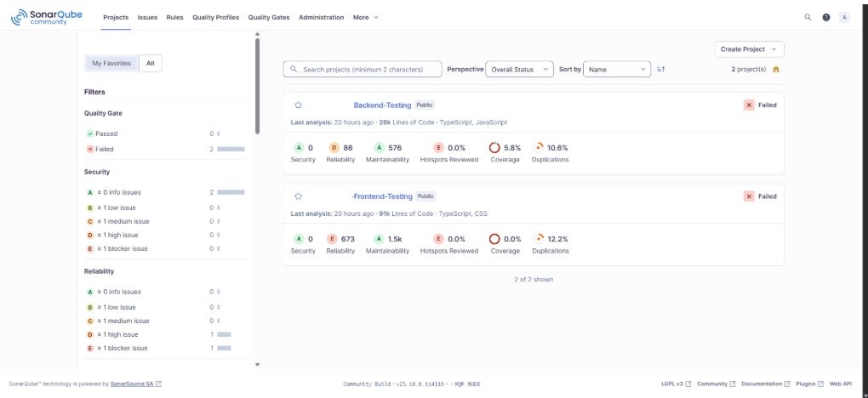
Task: Click Reliability A info issues filter
Action: click(x=164, y=292)
